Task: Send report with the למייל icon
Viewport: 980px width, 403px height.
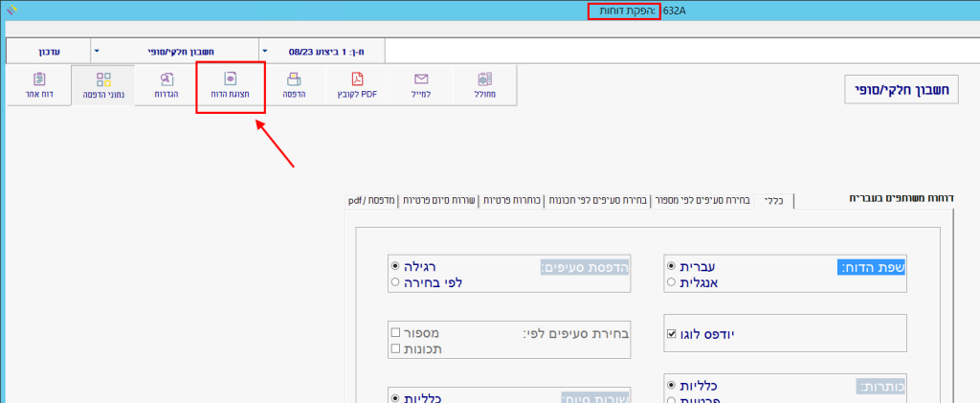Action: [421, 85]
